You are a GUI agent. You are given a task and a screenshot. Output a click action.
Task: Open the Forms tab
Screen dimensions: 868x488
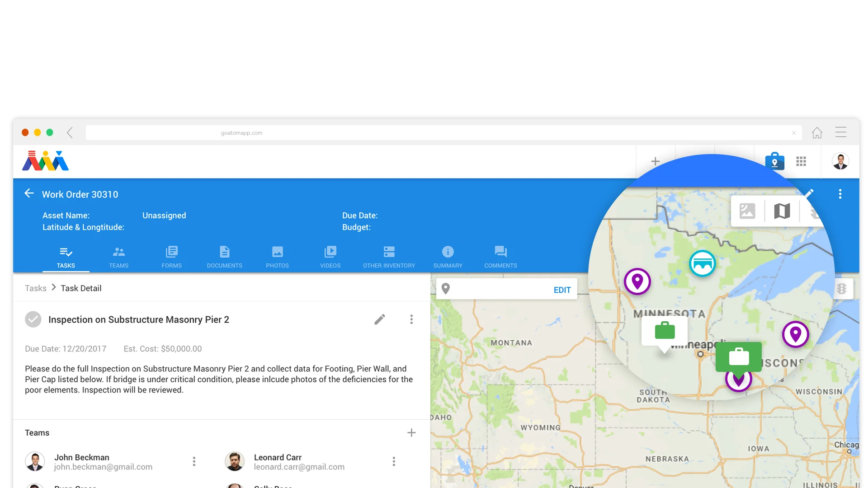click(172, 258)
